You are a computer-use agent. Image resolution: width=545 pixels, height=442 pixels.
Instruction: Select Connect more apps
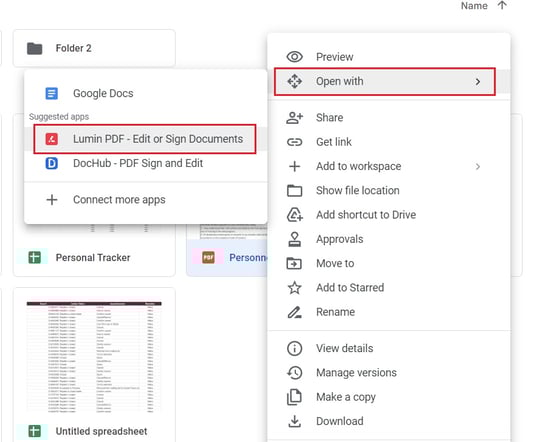pyautogui.click(x=146, y=200)
